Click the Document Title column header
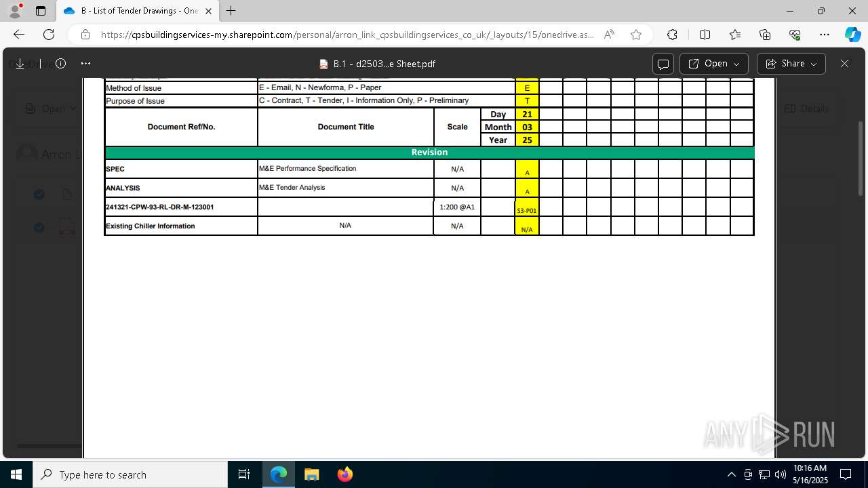868x488 pixels. coord(346,127)
